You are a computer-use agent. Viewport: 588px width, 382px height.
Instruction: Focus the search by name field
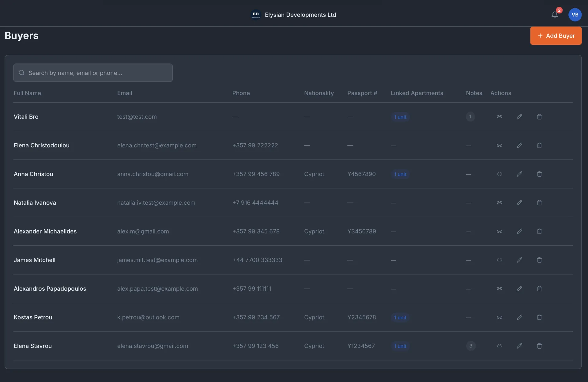[x=93, y=73]
